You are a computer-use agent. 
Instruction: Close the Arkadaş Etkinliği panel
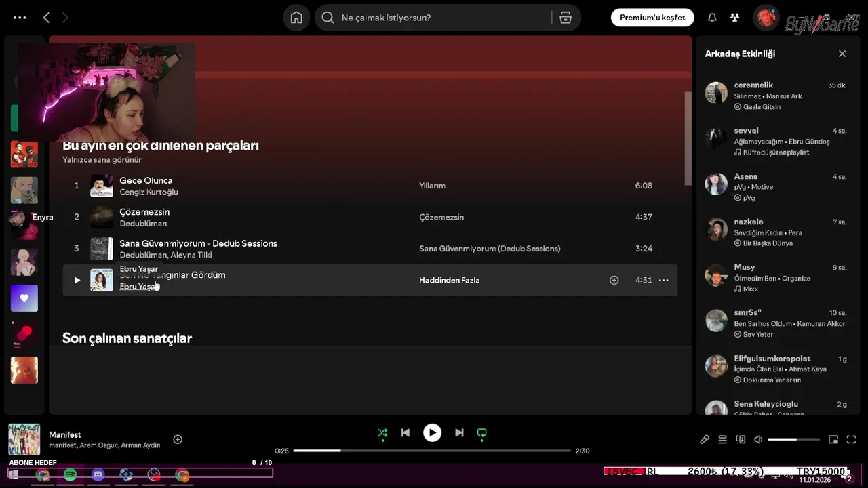coord(842,54)
